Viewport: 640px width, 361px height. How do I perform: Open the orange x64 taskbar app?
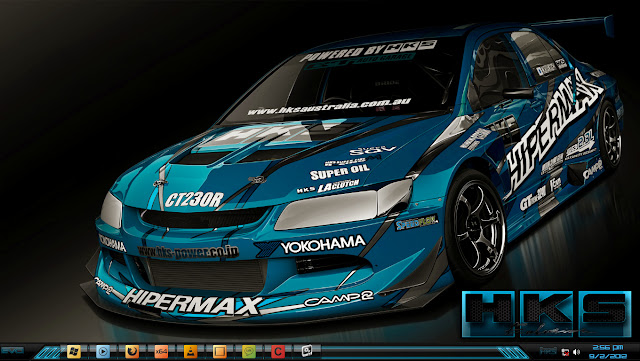161,351
